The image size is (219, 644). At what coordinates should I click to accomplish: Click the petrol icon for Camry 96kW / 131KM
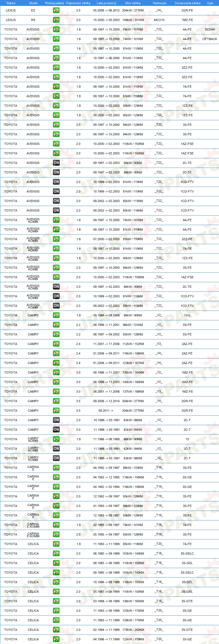tap(56, 325)
